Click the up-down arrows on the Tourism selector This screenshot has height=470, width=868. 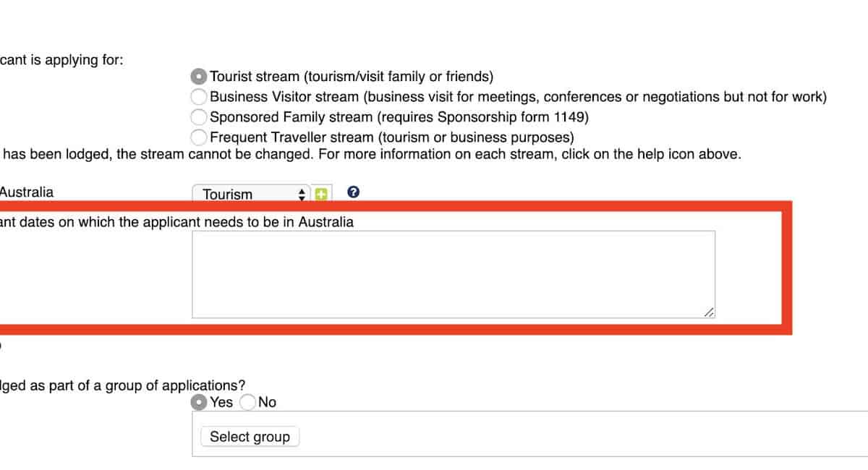[x=302, y=194]
